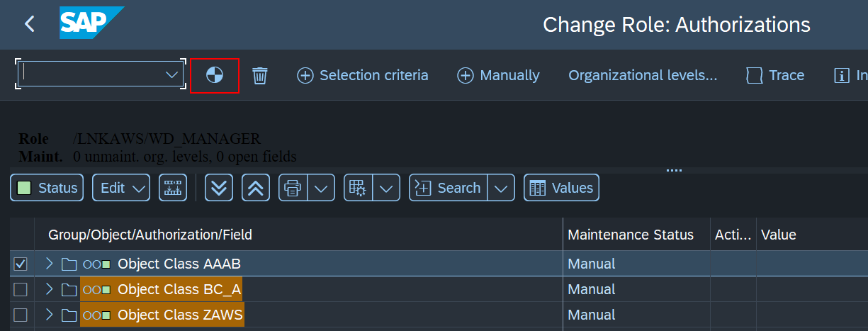Check the Object Class BC_A checkbox
The width and height of the screenshot is (868, 331).
(x=21, y=289)
